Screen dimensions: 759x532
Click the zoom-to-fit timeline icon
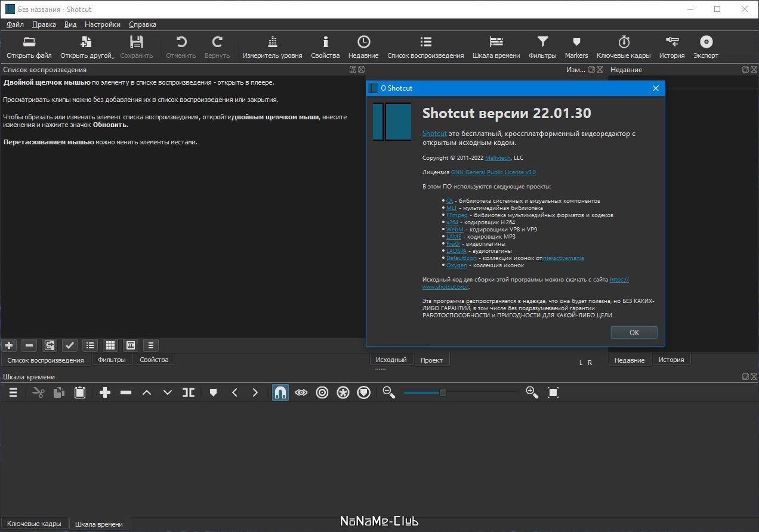pos(553,392)
